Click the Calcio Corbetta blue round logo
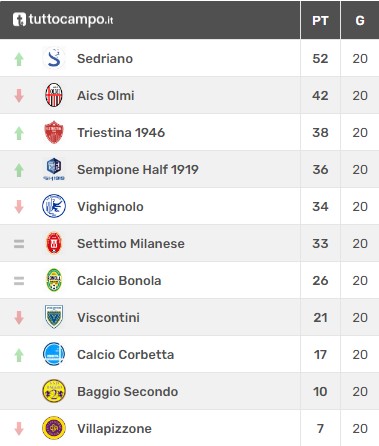 click(x=54, y=354)
